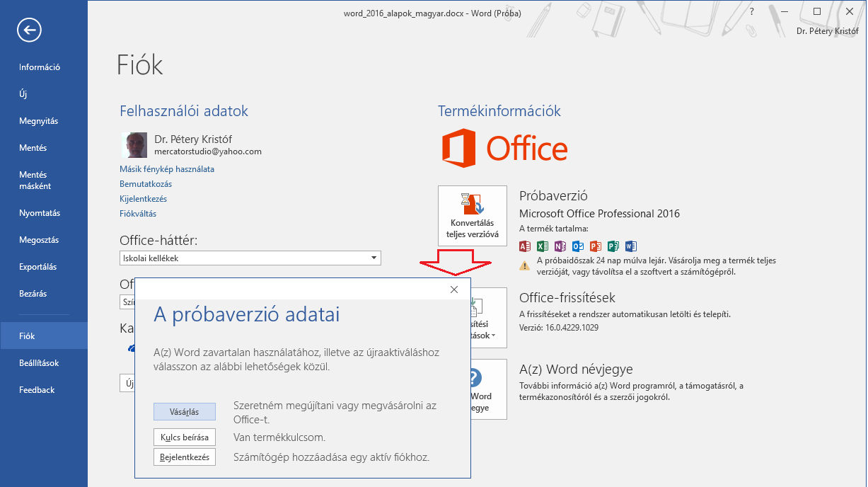Viewport: 868px width, 487px height.
Task: Open Help question mark in title bar
Action: tap(752, 11)
